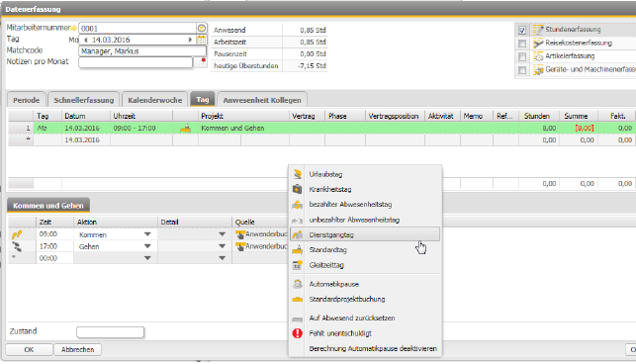This screenshot has width=636, height=364.
Task: Click the unbezahlter Abwesenheitstag icon
Action: point(298,220)
